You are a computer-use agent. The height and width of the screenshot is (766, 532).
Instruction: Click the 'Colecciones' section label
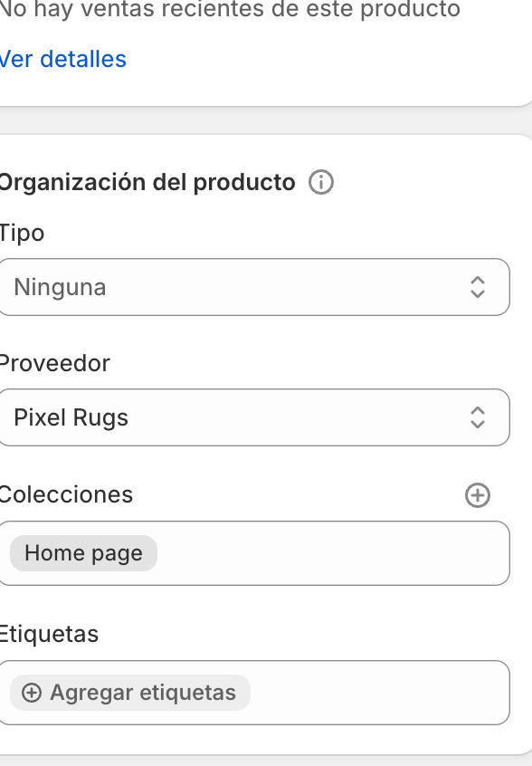pyautogui.click(x=66, y=494)
